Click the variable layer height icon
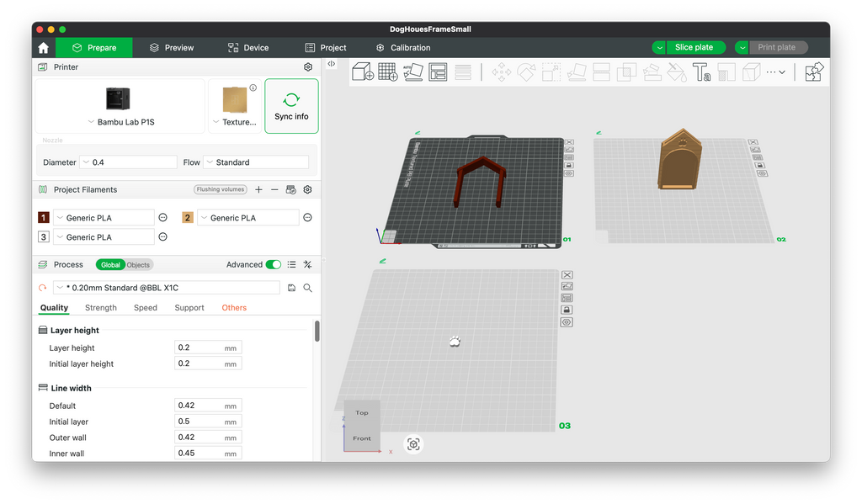Image resolution: width=862 pixels, height=504 pixels. [x=463, y=72]
